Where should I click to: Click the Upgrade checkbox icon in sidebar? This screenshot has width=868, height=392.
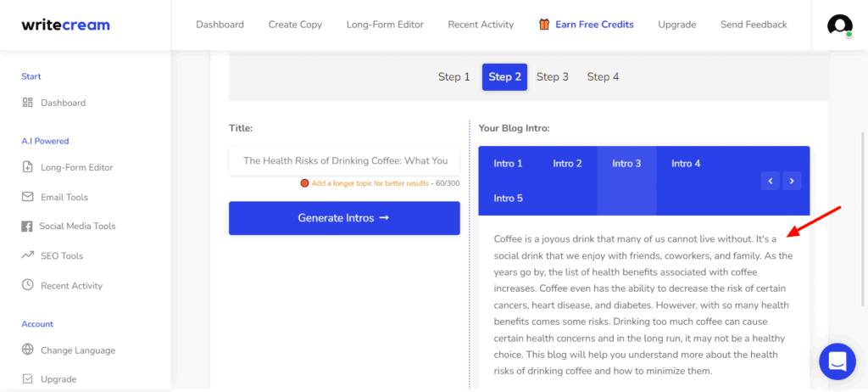27,379
